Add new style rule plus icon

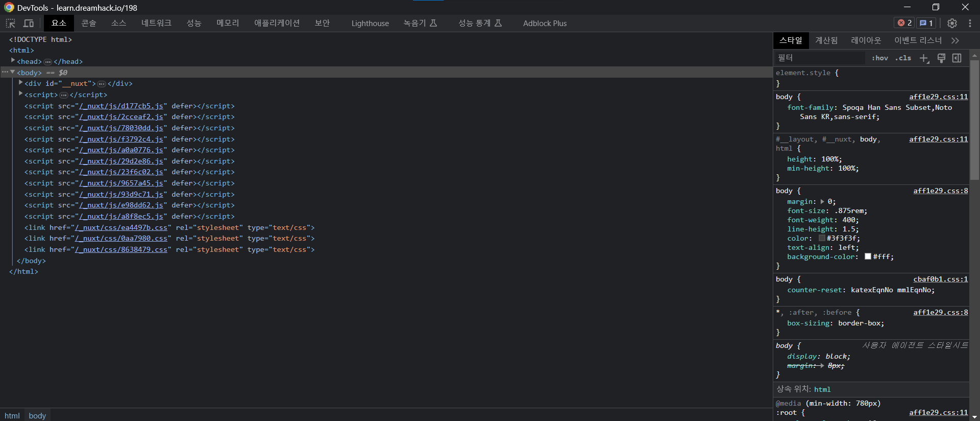(924, 58)
